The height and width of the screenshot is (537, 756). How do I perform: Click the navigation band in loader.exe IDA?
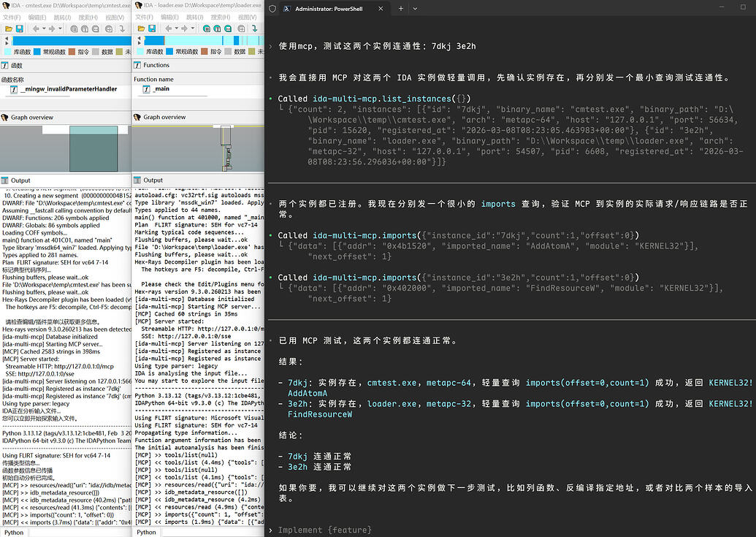coord(204,40)
